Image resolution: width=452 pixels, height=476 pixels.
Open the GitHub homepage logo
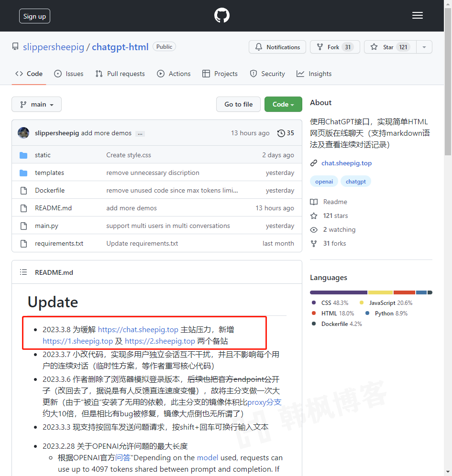pyautogui.click(x=221, y=15)
